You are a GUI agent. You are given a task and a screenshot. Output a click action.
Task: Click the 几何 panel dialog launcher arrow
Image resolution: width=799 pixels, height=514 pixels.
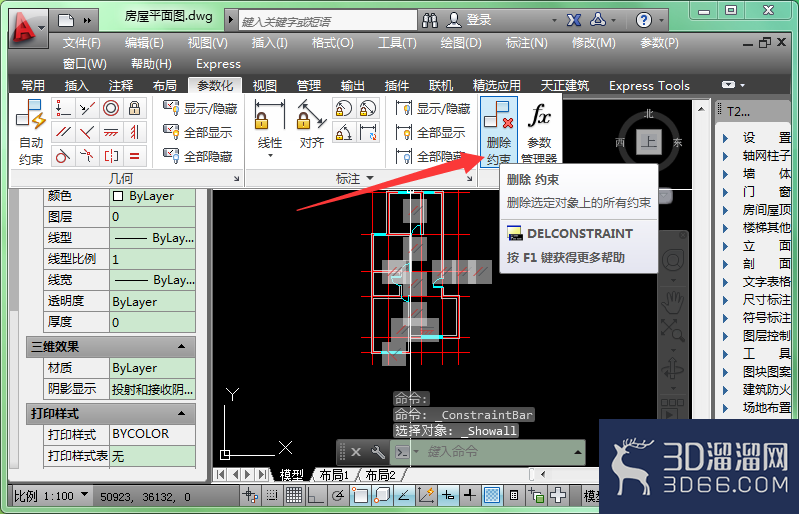[236, 178]
